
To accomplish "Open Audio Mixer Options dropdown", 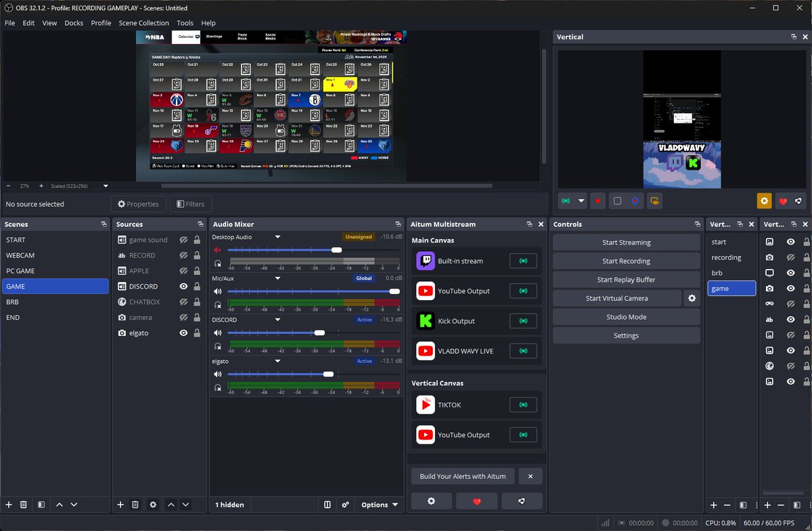I will click(380, 505).
